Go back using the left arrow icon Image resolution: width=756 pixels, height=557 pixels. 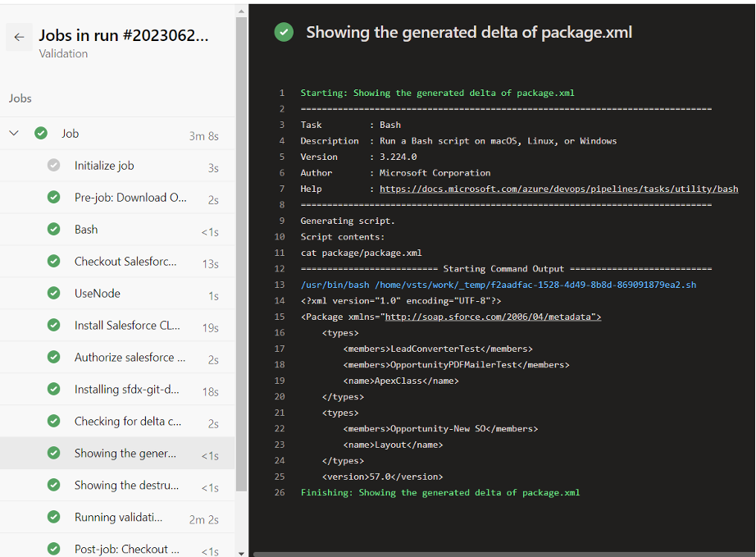point(20,37)
